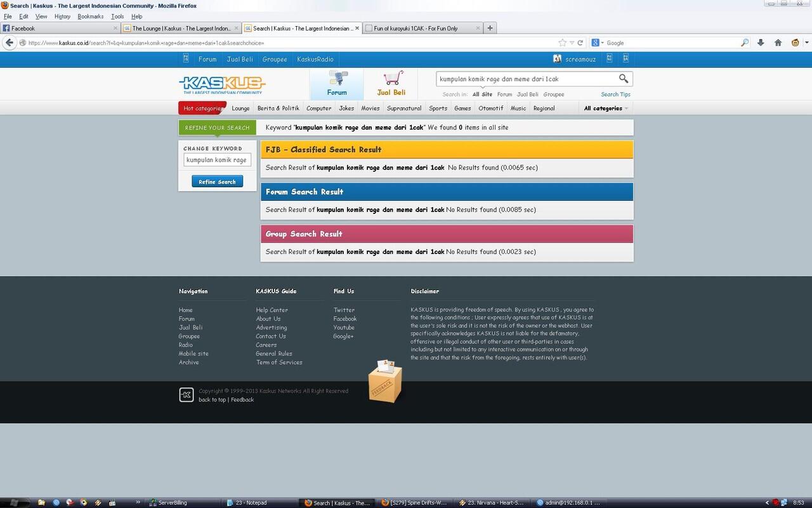Select Hot categories in the category bar

[202, 108]
